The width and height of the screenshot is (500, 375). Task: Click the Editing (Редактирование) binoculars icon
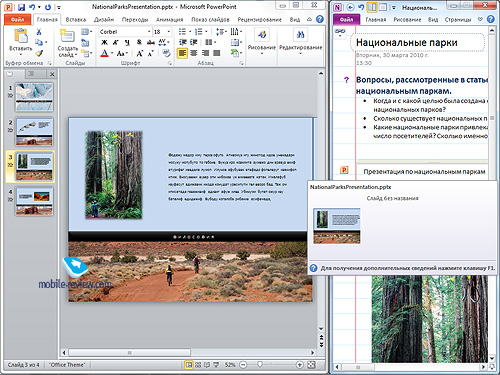pos(300,35)
